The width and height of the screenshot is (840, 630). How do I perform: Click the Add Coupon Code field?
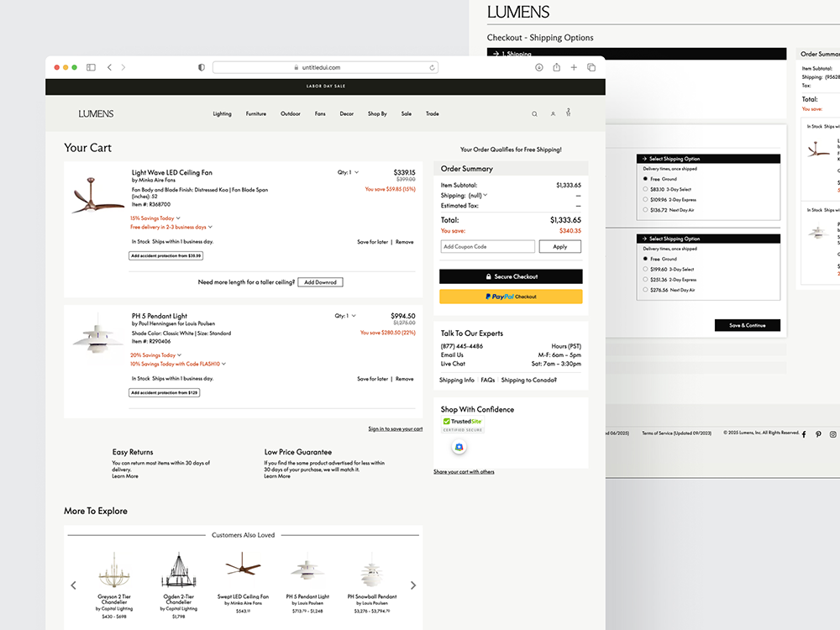[487, 247]
